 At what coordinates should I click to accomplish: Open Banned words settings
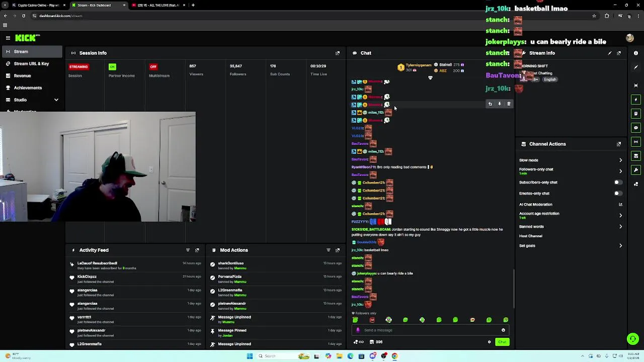[x=571, y=227]
